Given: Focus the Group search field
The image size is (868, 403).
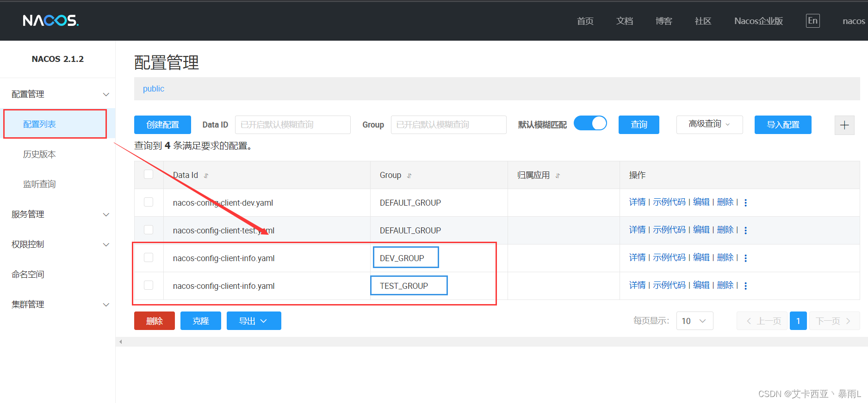Looking at the screenshot, I should (448, 125).
